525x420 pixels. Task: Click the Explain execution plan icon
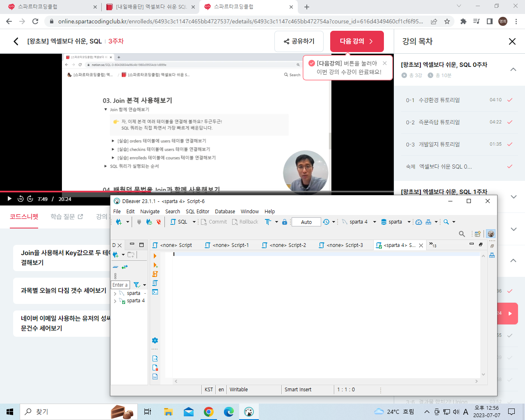(x=155, y=283)
